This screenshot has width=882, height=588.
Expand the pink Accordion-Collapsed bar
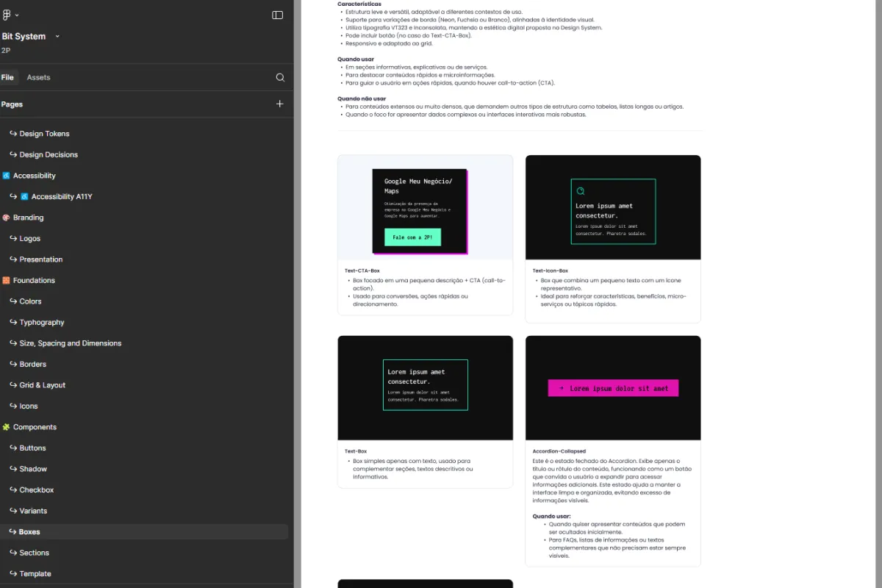pos(613,388)
